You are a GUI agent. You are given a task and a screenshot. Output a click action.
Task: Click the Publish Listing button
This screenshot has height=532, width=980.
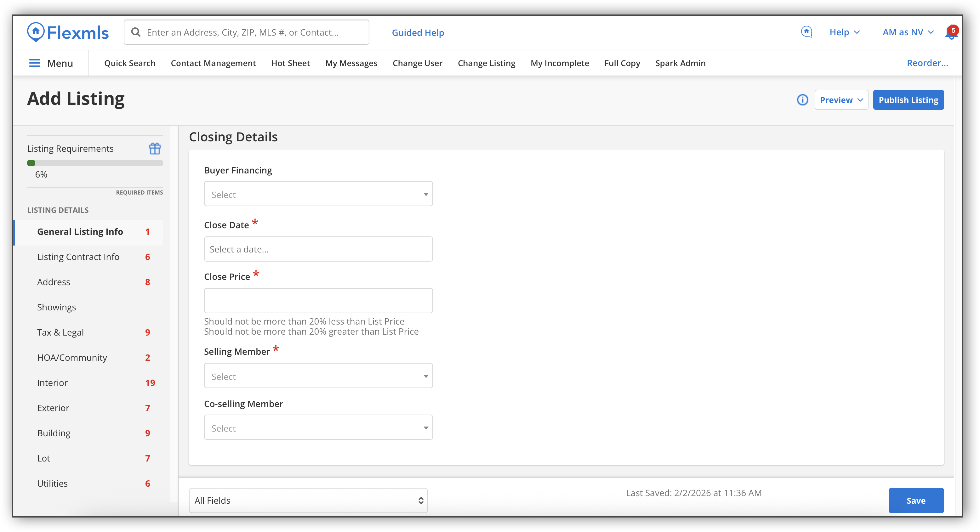point(908,100)
